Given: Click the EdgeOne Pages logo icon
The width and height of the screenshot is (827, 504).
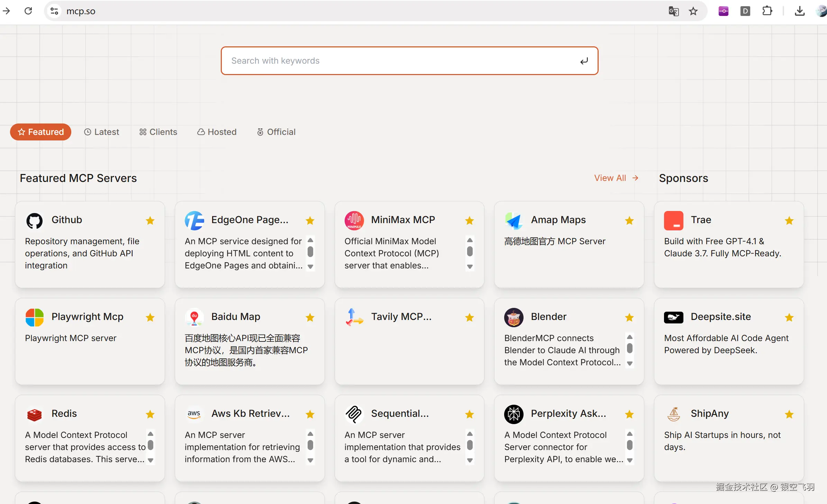Looking at the screenshot, I should [x=194, y=221].
